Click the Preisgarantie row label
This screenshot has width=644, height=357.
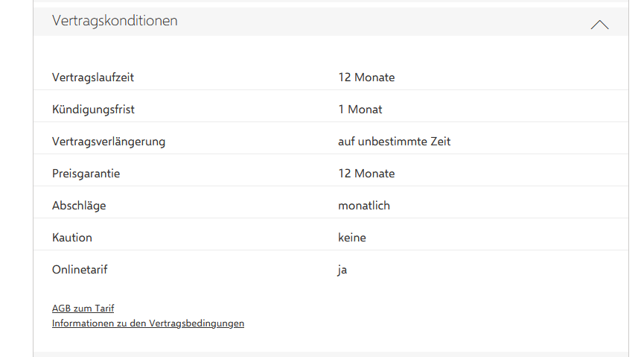coord(86,174)
